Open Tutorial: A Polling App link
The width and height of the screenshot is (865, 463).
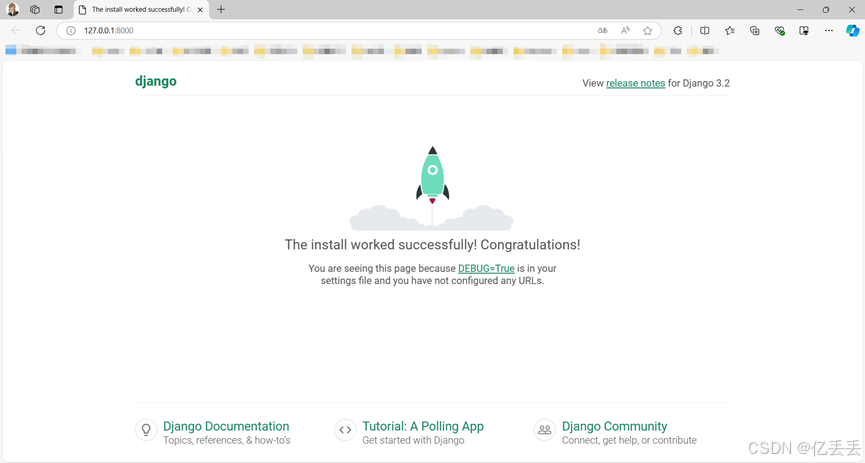pos(423,426)
